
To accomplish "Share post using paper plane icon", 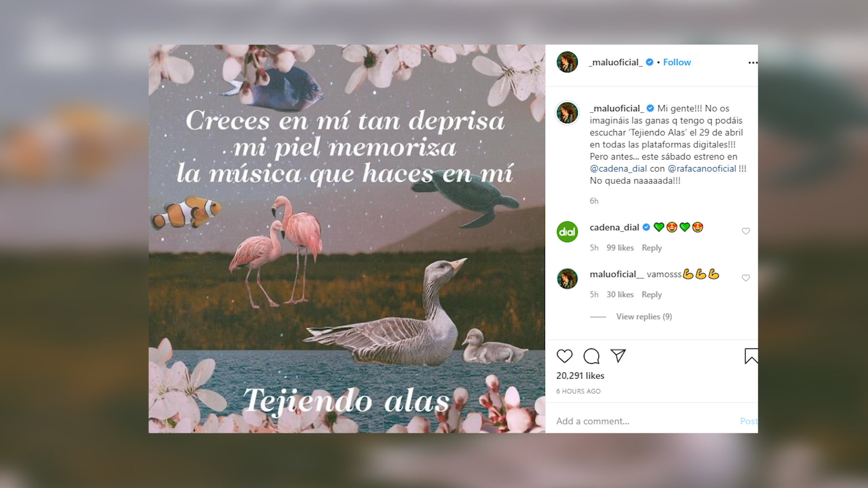I will (x=618, y=356).
